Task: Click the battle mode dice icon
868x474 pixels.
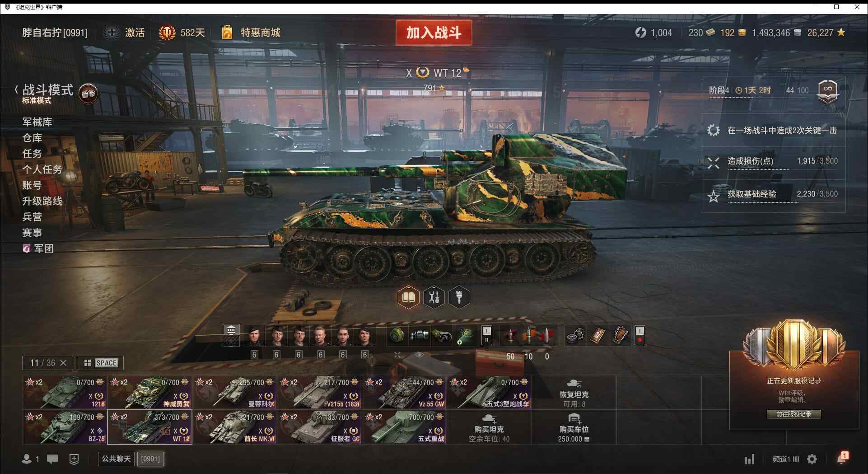Action: (x=88, y=94)
